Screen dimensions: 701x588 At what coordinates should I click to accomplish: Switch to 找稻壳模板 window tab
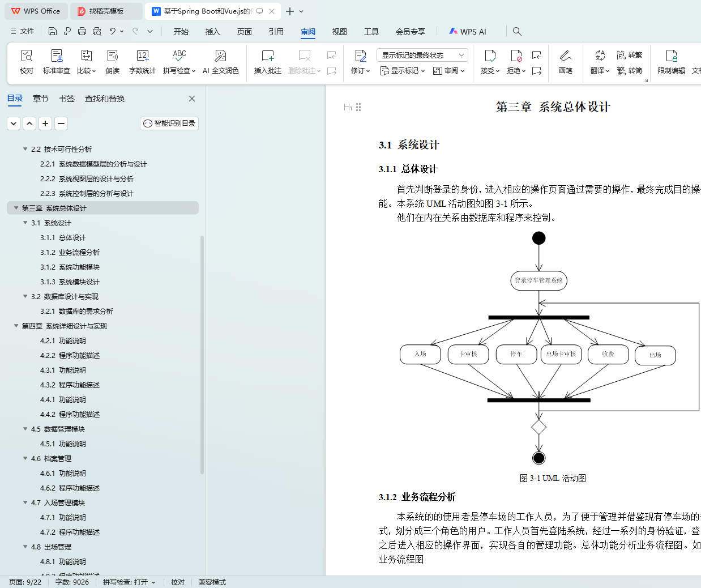click(x=106, y=11)
